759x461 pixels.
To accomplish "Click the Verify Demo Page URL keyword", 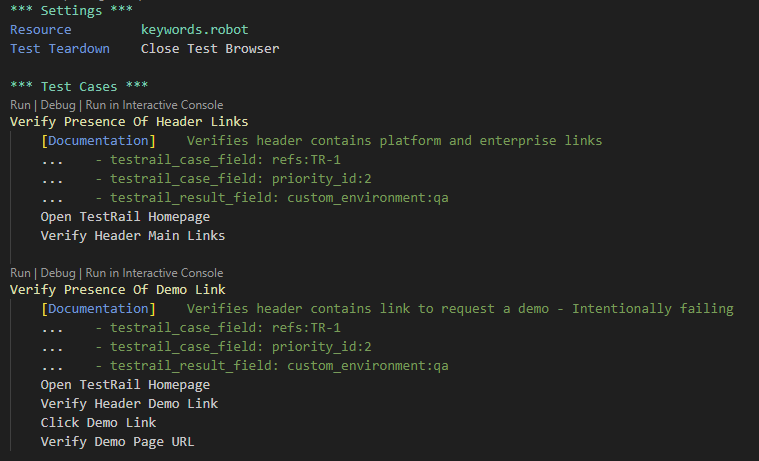I will pos(117,441).
